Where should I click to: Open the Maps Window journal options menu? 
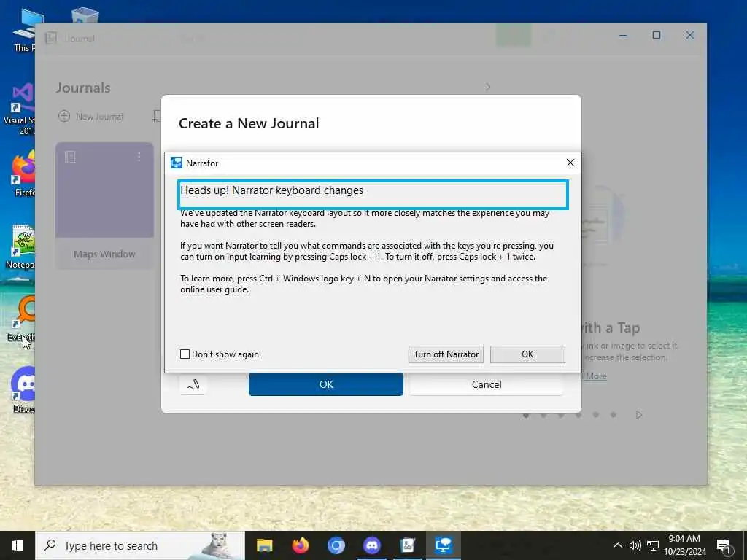[139, 157]
